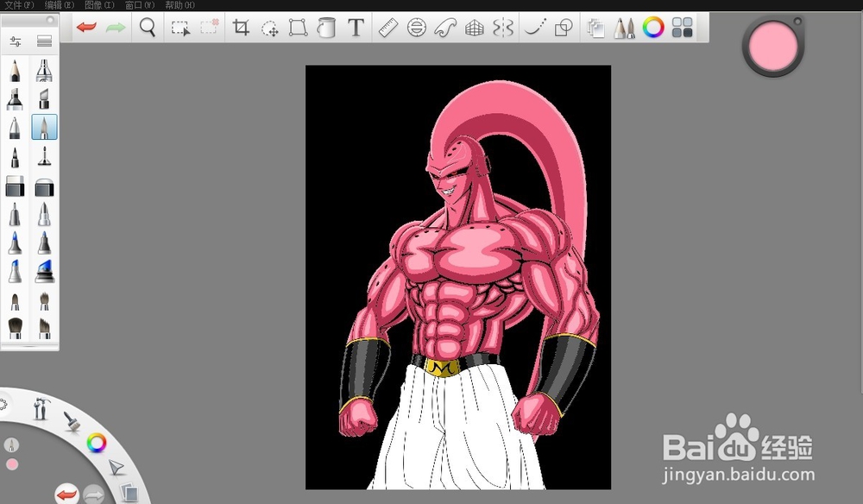Image resolution: width=863 pixels, height=504 pixels.
Task: Toggle the Symmetry tool
Action: (503, 27)
